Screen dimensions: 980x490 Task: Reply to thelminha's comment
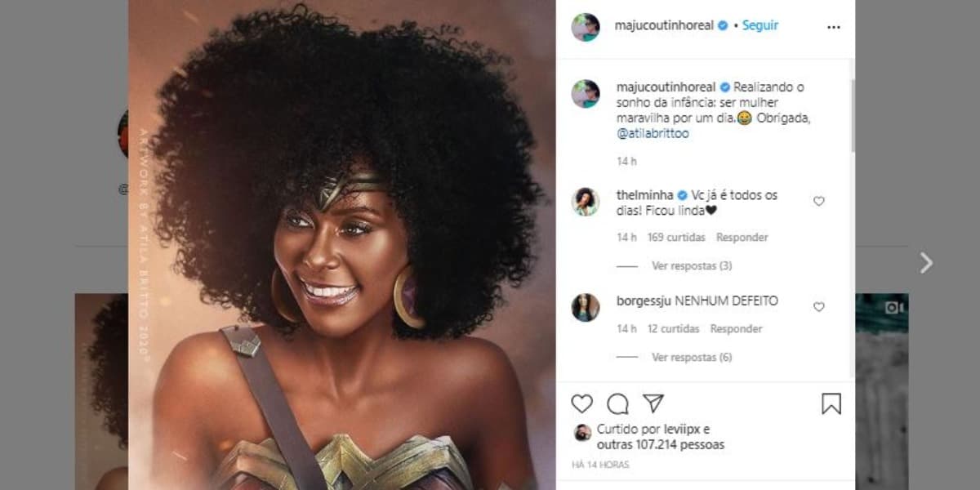click(742, 238)
